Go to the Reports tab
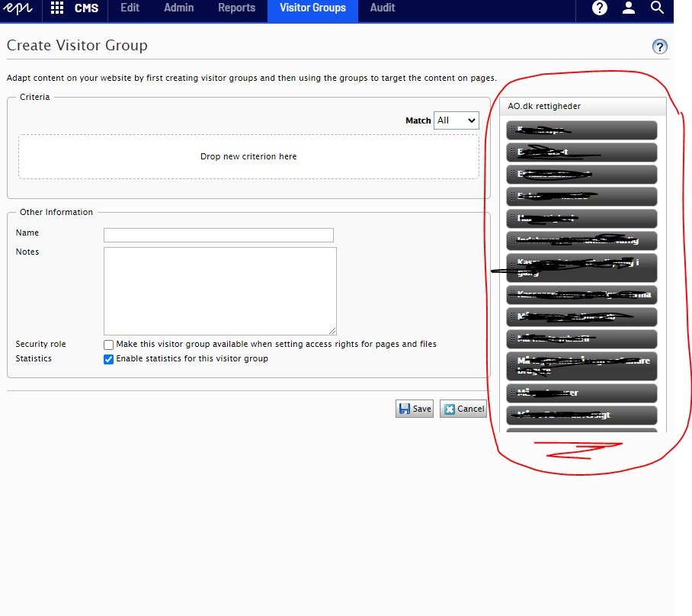This screenshot has width=692, height=616. pos(236,8)
